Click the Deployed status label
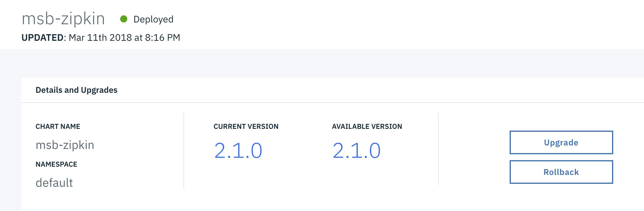The height and width of the screenshot is (211, 644). [153, 19]
